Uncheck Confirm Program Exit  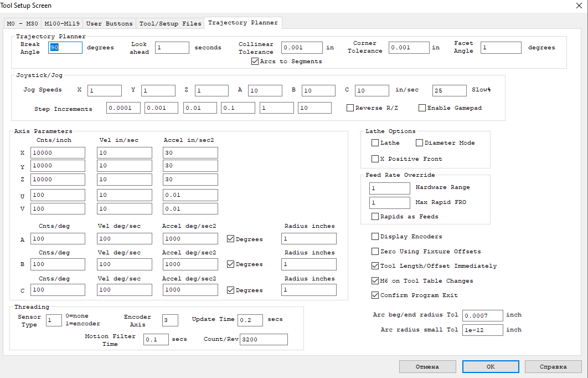click(x=375, y=295)
